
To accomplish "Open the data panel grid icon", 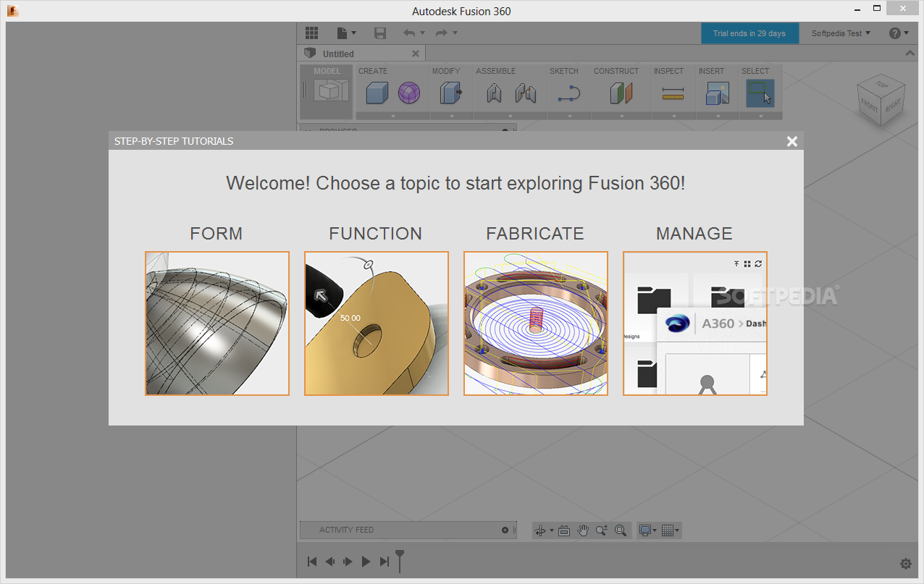I will pyautogui.click(x=311, y=33).
